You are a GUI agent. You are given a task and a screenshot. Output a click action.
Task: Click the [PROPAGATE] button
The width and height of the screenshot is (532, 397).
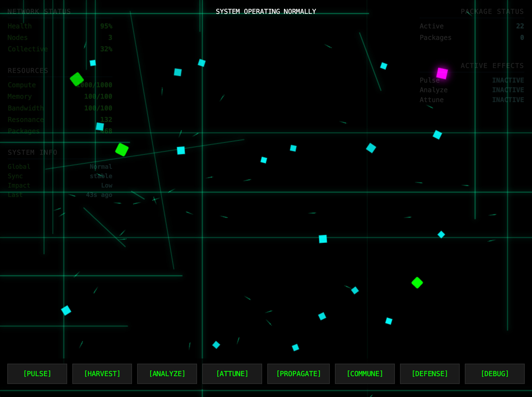click(298, 374)
